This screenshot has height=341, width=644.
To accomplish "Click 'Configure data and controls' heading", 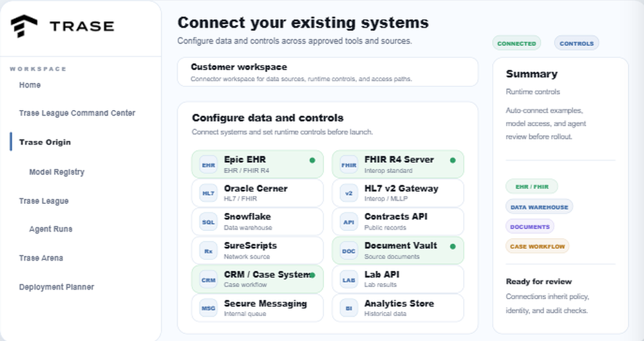I will click(267, 118).
